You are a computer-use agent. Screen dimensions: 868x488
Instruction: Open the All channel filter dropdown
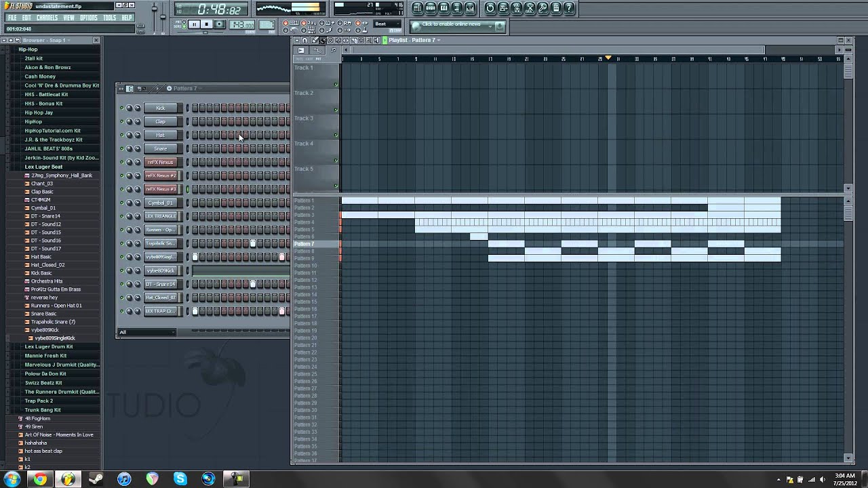(x=147, y=332)
